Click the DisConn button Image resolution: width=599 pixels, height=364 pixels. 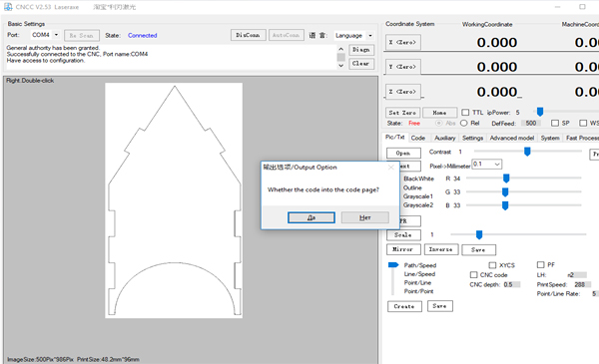click(x=248, y=35)
